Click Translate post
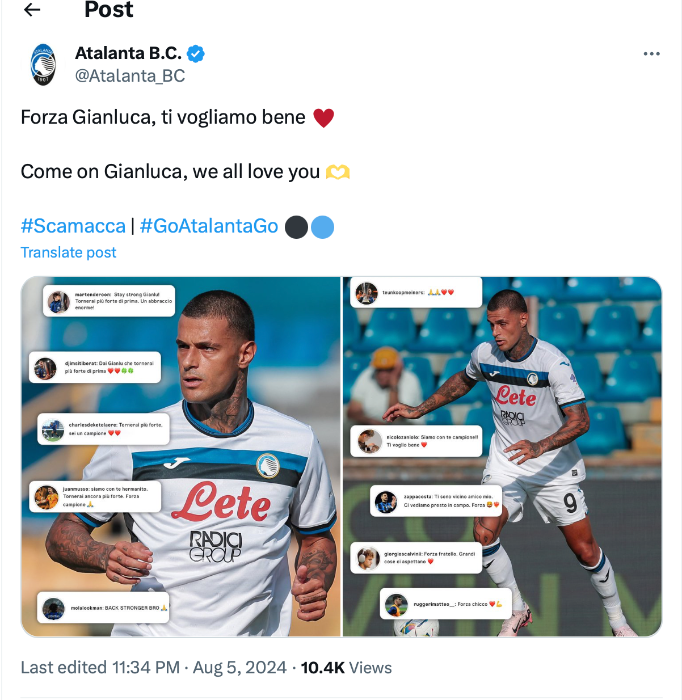This screenshot has width=682, height=700. (68, 253)
